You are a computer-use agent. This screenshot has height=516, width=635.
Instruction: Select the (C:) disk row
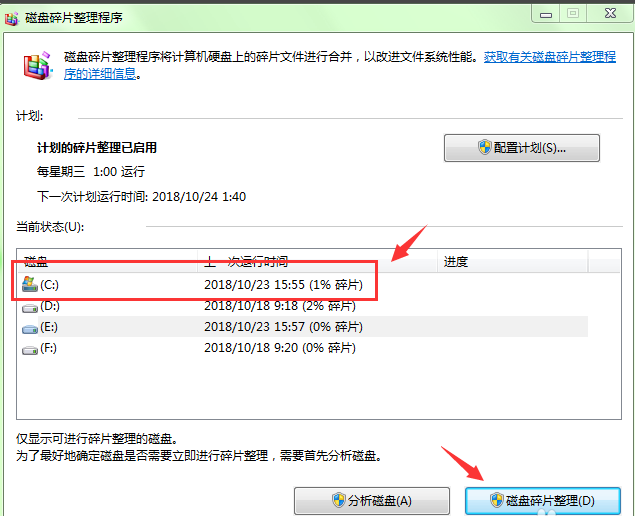[x=302, y=285]
